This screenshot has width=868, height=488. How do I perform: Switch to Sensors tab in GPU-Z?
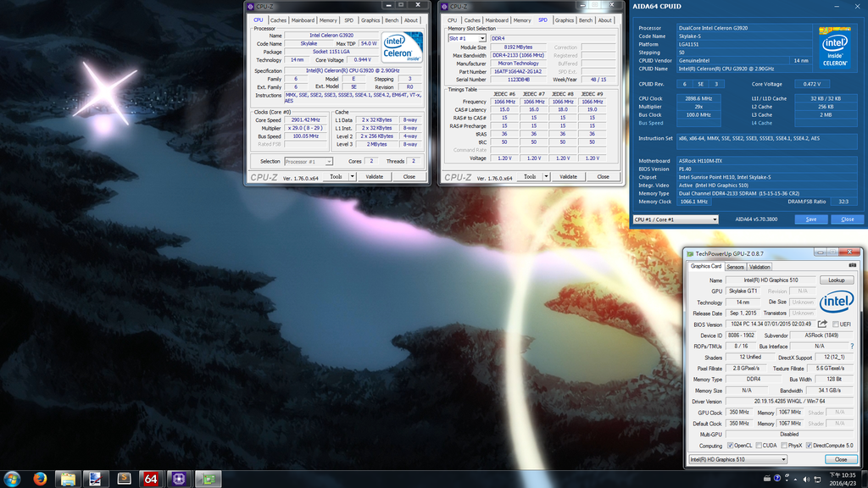[x=735, y=266]
